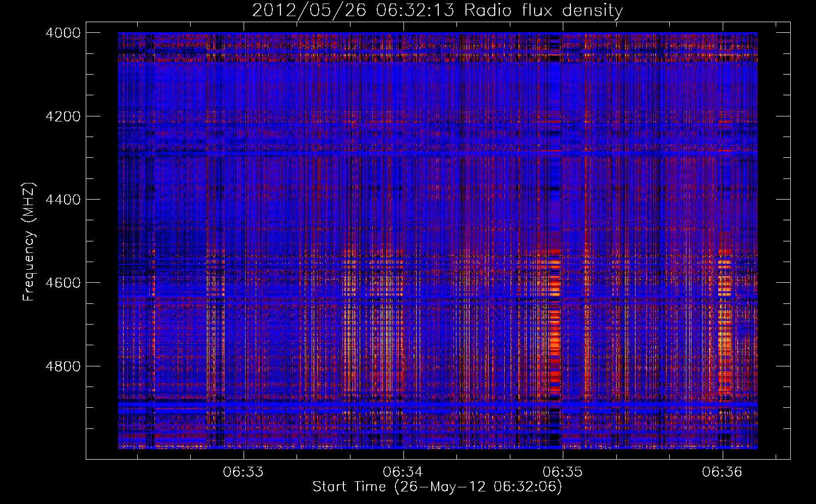Select the 4000 frequency axis label
Screen dimensions: 816x504
63,33
